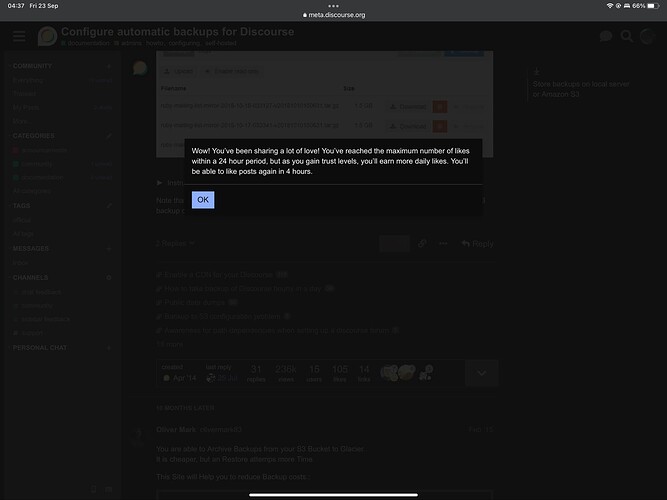Show 18 more linked topics

(x=169, y=344)
